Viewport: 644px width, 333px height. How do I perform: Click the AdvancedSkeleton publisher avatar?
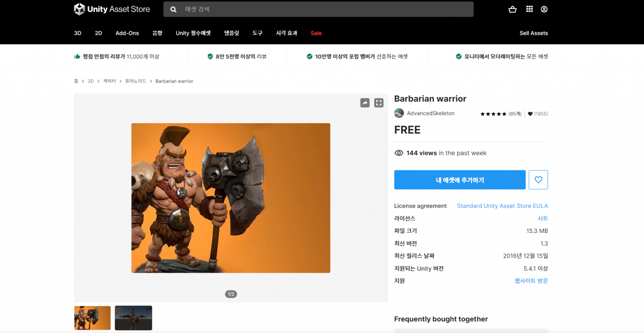click(399, 113)
